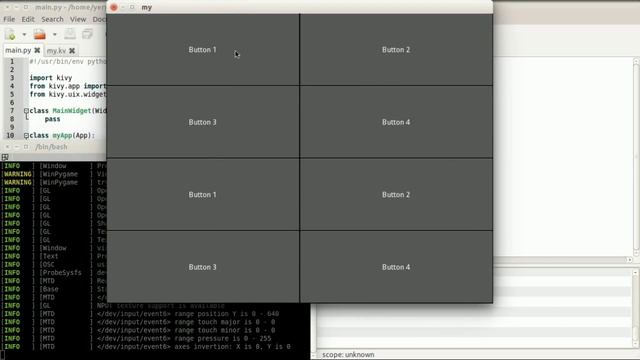Click the lower Button 1 in Kivy window
The height and width of the screenshot is (360, 640).
[x=203, y=195]
